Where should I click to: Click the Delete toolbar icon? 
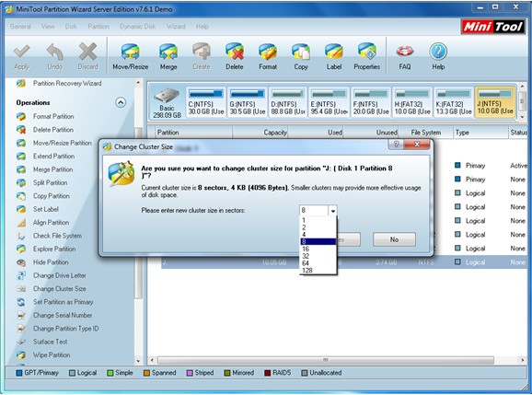[x=235, y=52]
